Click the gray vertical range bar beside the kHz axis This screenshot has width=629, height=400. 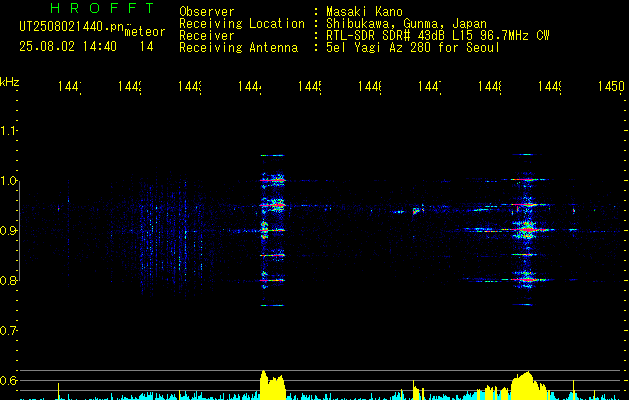coord(20,231)
